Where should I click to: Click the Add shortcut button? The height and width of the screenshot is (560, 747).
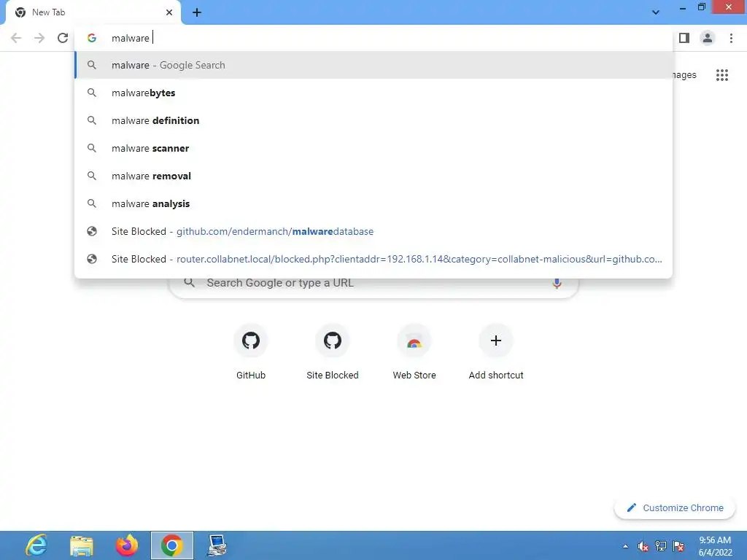coord(496,352)
